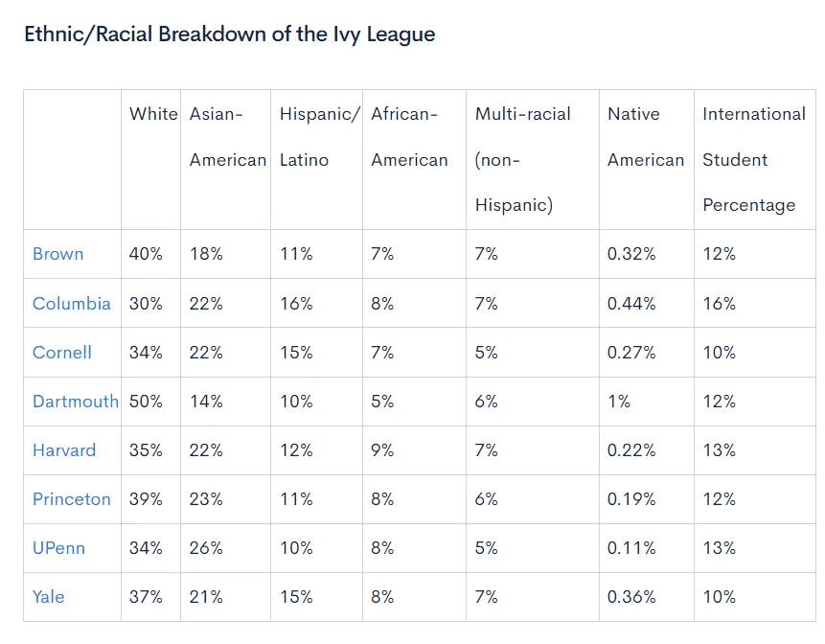Click Dartmouth's 50% White cell
This screenshot has width=825, height=644.
tap(147, 401)
